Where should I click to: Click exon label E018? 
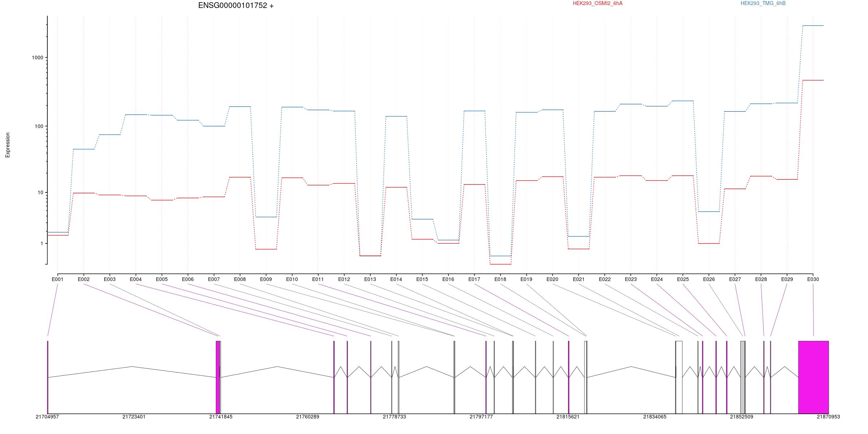500,279
